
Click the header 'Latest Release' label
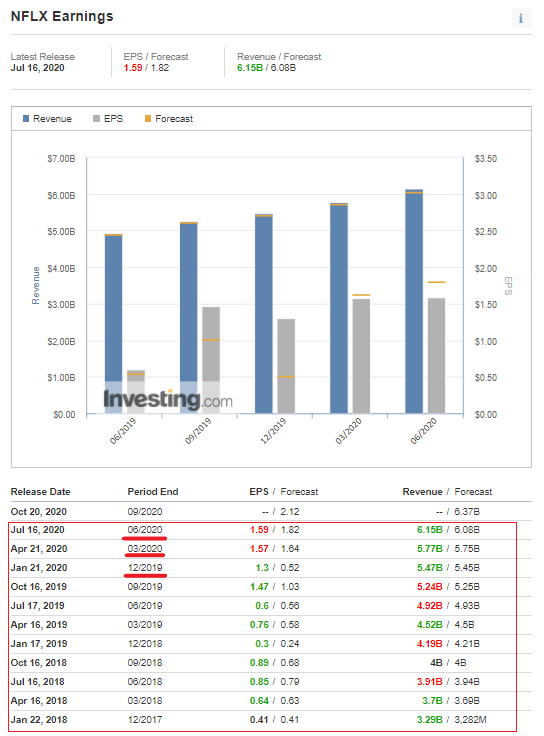43,57
